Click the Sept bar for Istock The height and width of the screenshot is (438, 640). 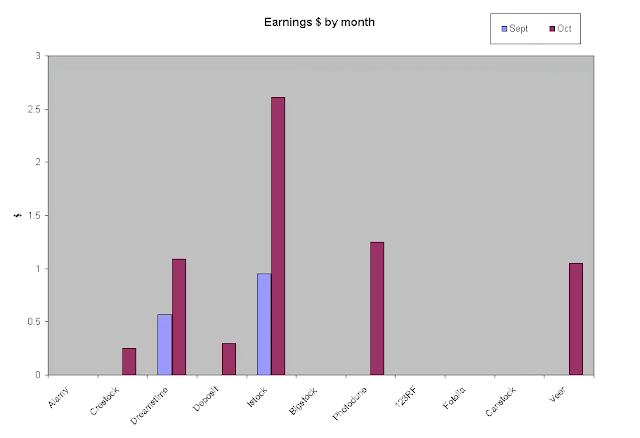click(x=263, y=323)
